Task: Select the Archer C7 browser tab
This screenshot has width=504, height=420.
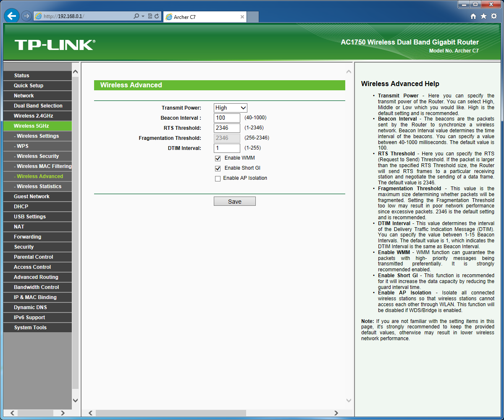Action: coord(205,17)
